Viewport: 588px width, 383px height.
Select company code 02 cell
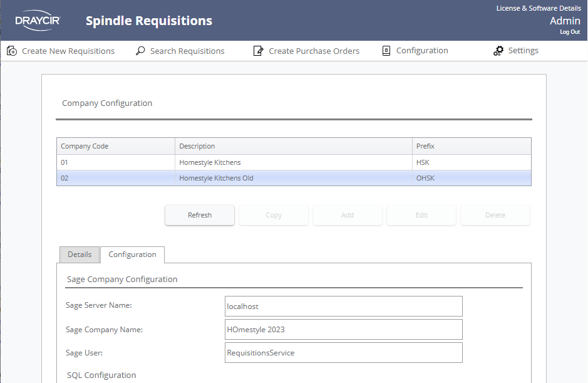point(116,178)
